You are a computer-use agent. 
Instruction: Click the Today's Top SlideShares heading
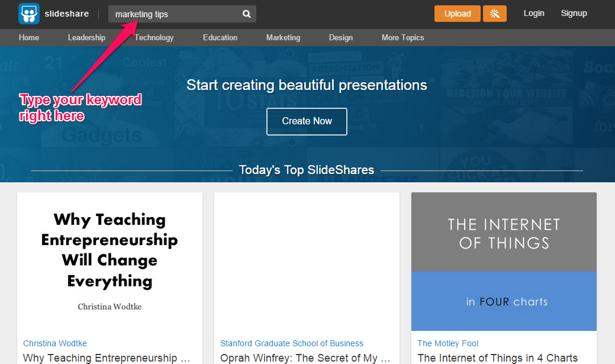tap(307, 170)
